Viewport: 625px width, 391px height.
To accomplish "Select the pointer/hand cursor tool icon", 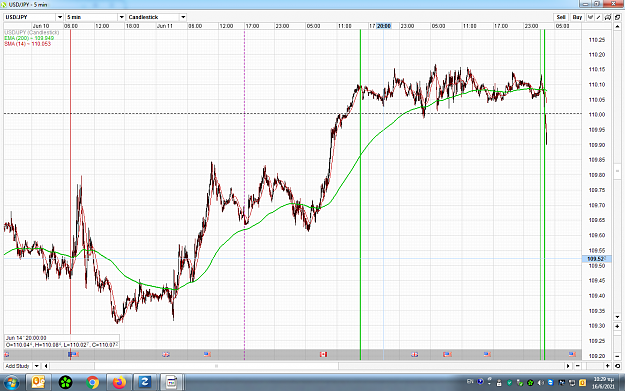I will pyautogui.click(x=590, y=17).
